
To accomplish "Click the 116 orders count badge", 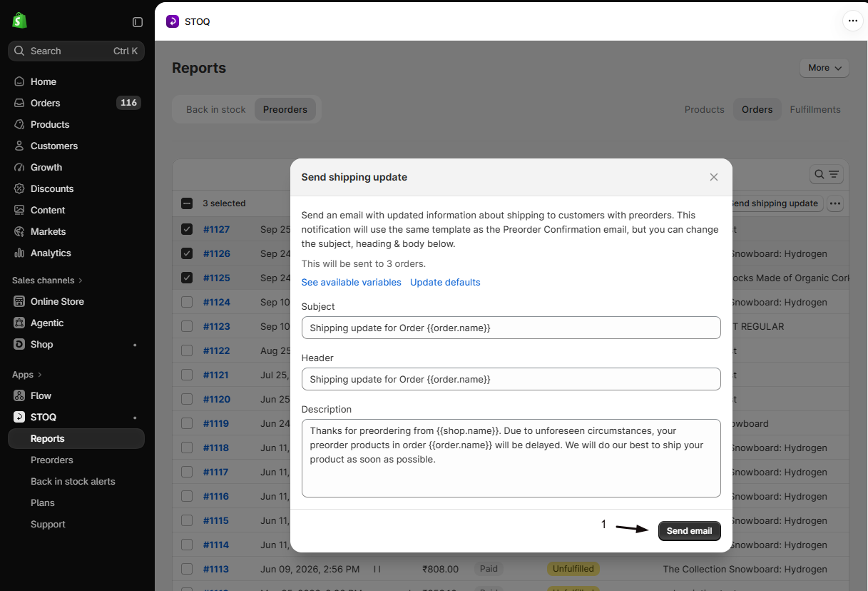I will (x=128, y=103).
